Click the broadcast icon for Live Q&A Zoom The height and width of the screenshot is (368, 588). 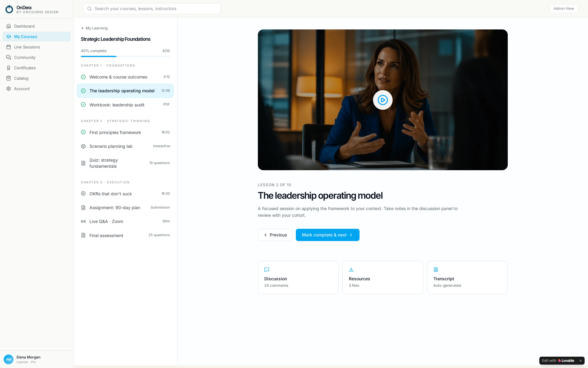pos(83,221)
